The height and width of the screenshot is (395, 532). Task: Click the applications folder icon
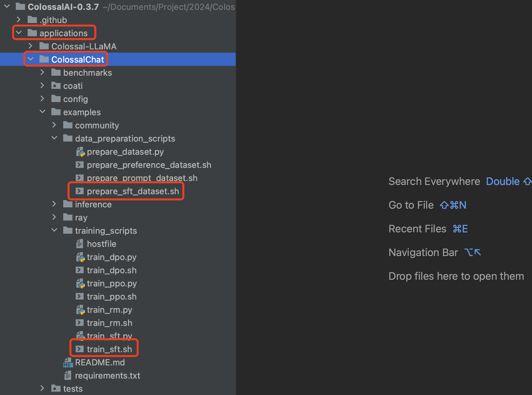[x=32, y=33]
